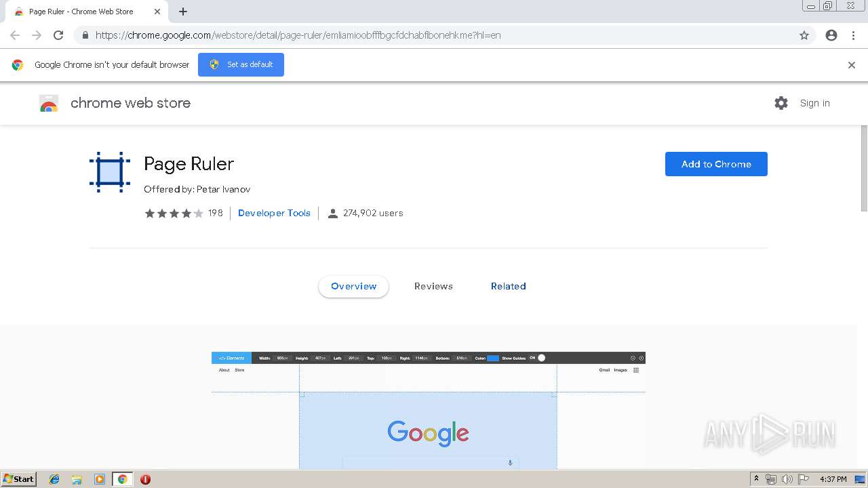Screen dimensions: 868x488
Task: Open the web store settings gear
Action: [x=781, y=103]
